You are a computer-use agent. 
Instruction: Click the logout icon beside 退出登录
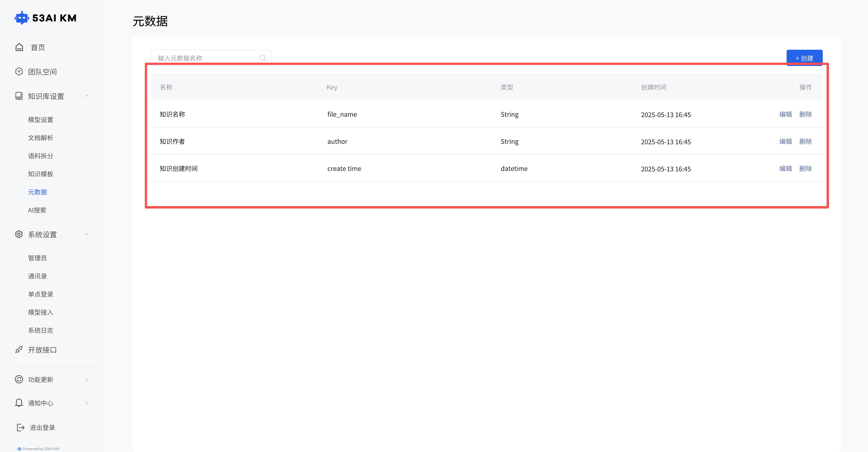[20, 427]
